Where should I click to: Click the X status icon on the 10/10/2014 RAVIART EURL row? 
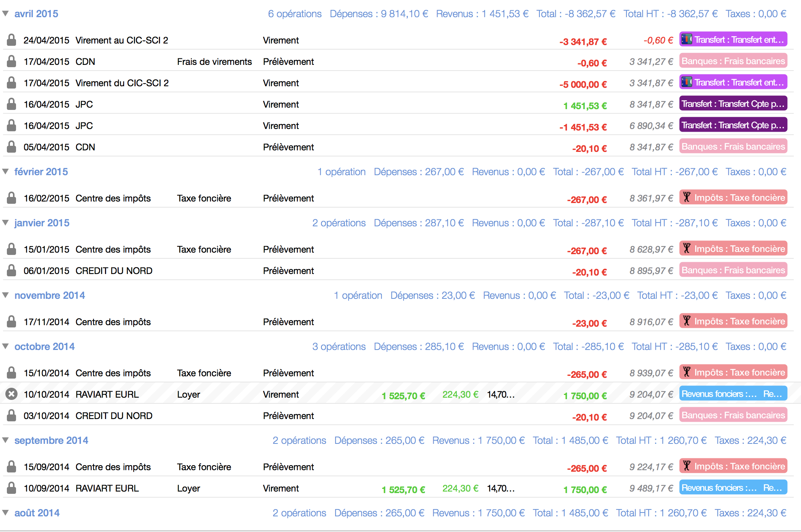11,394
